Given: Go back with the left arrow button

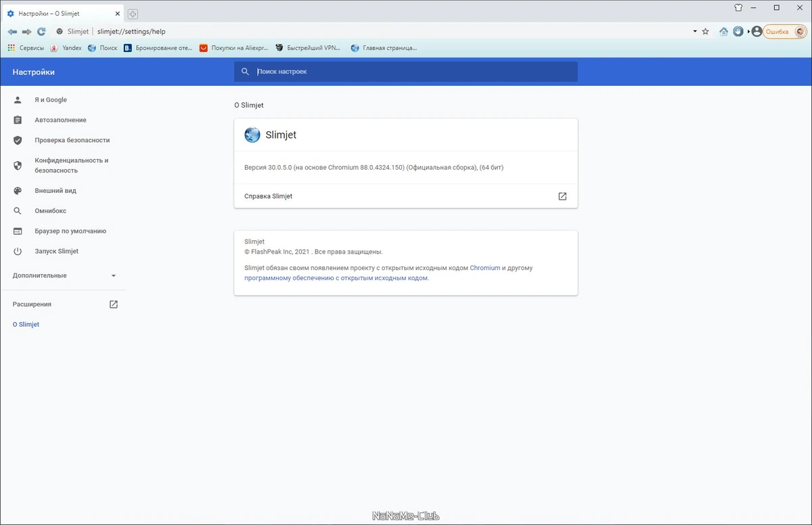Looking at the screenshot, I should pyautogui.click(x=12, y=31).
